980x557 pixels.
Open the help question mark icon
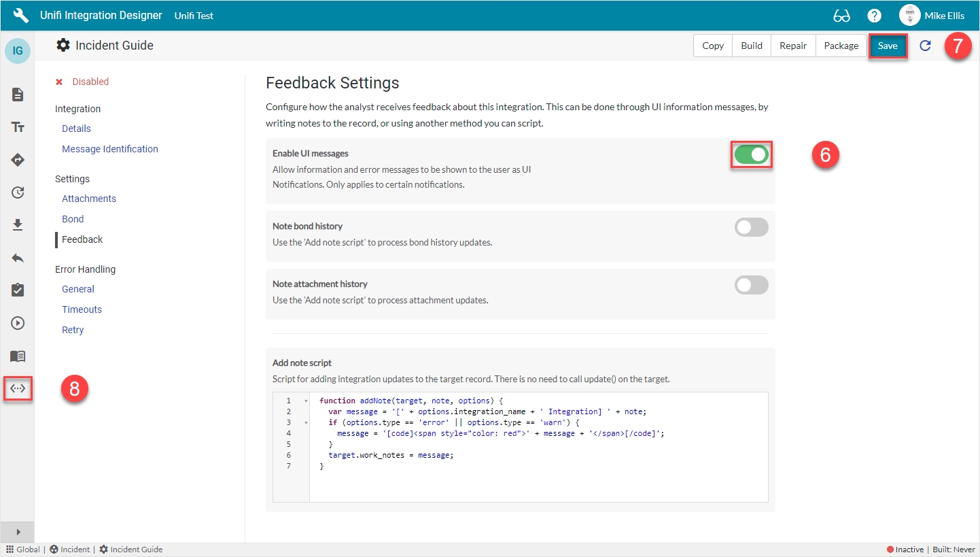tap(875, 16)
